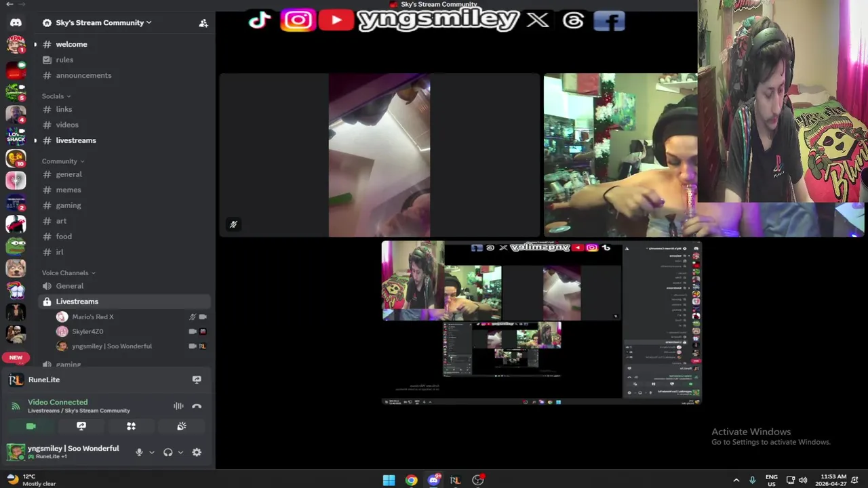Open User Settings gear icon
Screen dimensions: 868x488
point(197,452)
